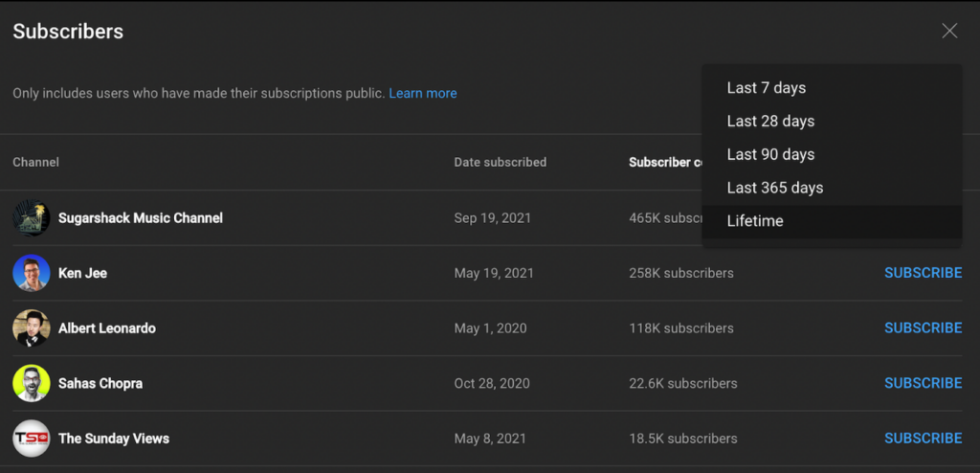This screenshot has width=980, height=473.
Task: Subscribe to Sahas Chopra
Action: click(923, 383)
